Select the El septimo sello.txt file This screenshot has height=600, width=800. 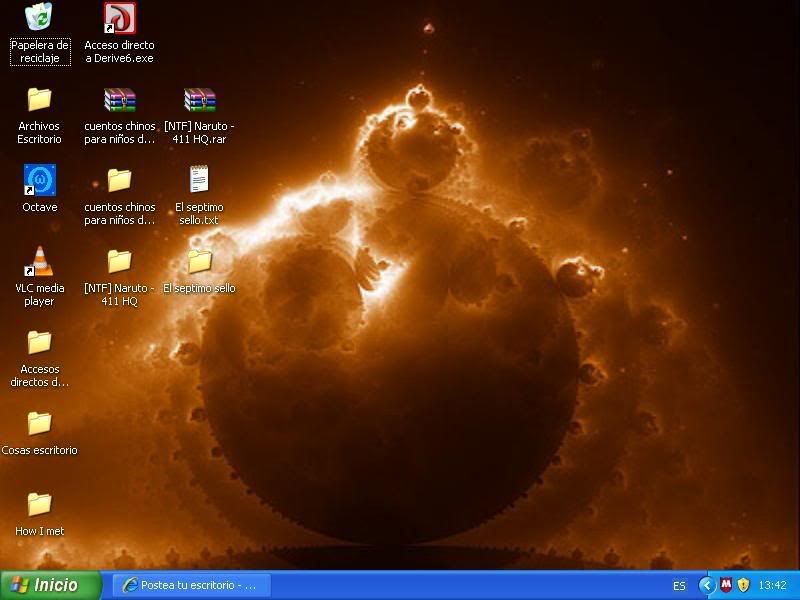point(199,180)
